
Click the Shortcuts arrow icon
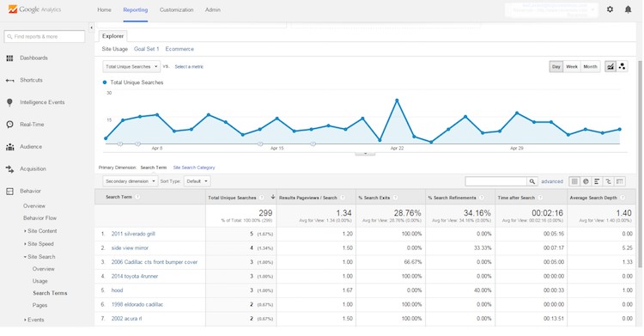click(x=9, y=80)
